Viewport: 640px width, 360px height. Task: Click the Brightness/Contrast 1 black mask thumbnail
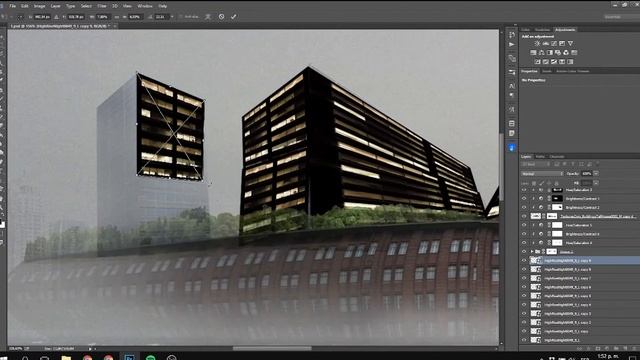pos(557,198)
